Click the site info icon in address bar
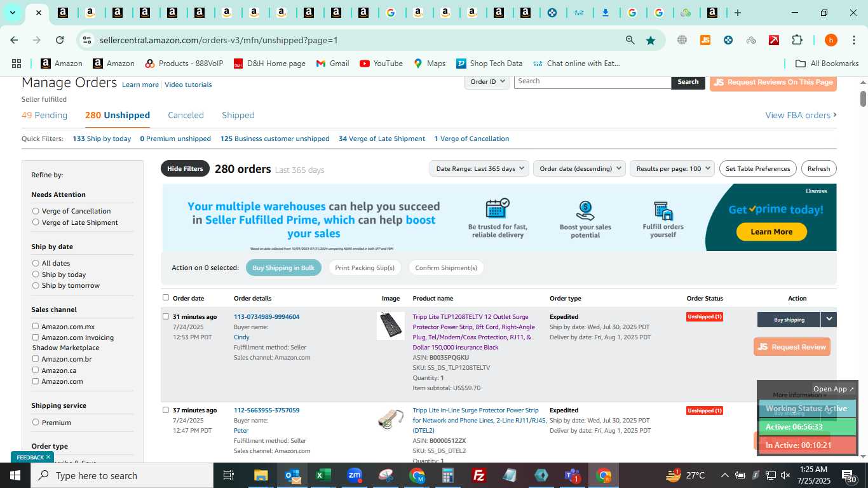 coord(87,40)
